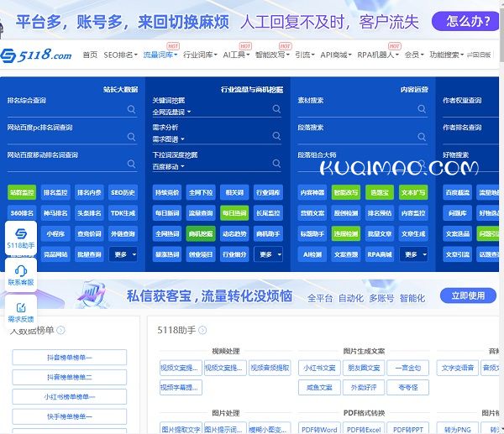The height and width of the screenshot is (434, 504).
Task: Open the 百度移动 dropdown under 下拉词深度挖掘
Action: coord(169,167)
